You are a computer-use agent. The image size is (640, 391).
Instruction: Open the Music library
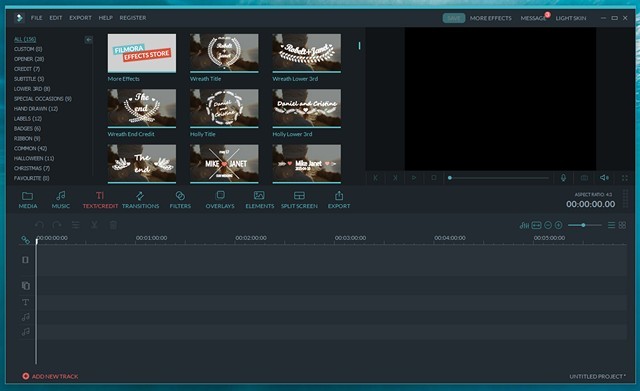click(60, 200)
